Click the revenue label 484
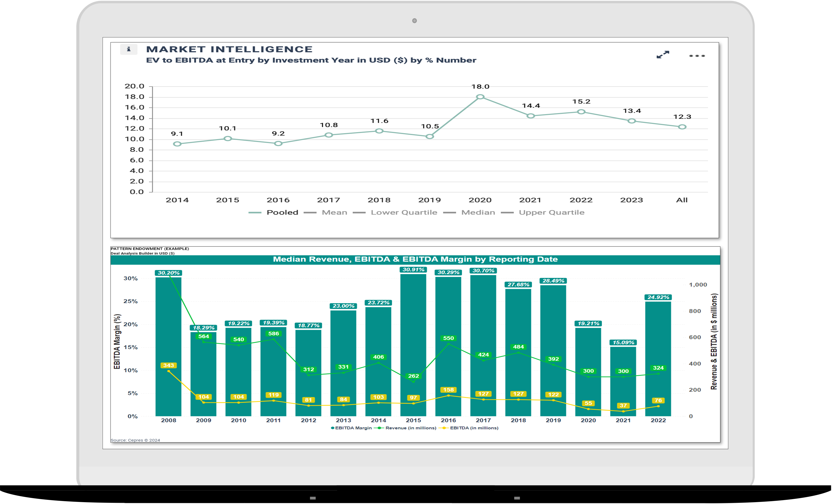Viewport: 832px width, 504px height. (x=518, y=347)
